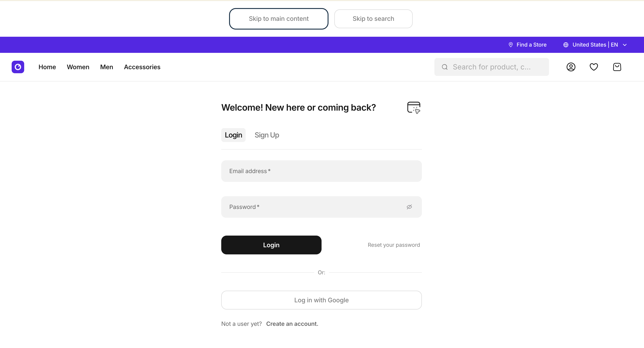
Task: Focus the Email address field
Action: pyautogui.click(x=321, y=171)
